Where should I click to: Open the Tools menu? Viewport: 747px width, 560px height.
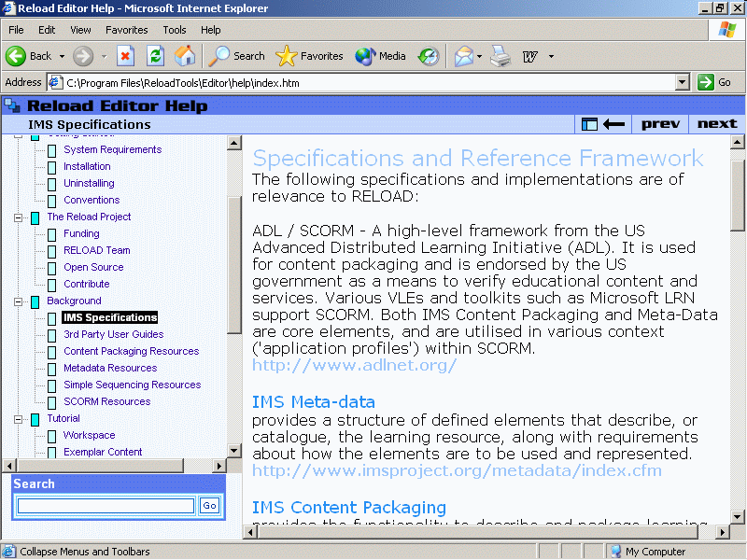pyautogui.click(x=175, y=30)
